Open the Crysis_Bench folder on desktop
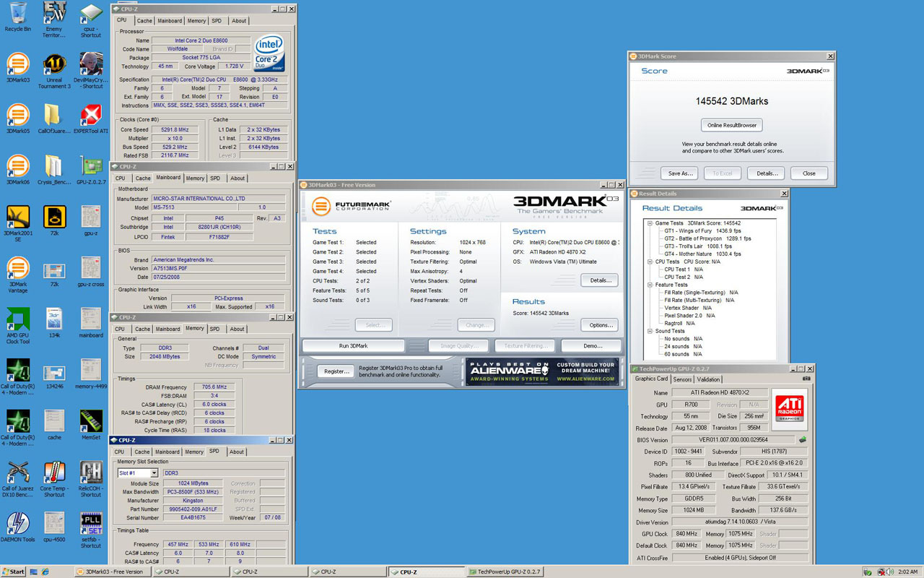Screen dimensions: 924x578 (x=54, y=171)
